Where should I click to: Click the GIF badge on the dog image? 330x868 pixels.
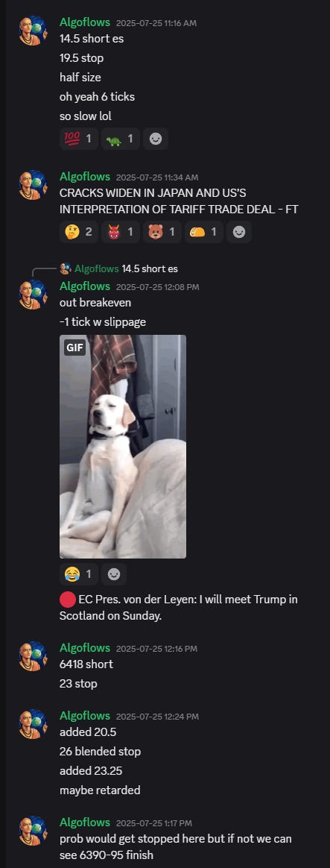pos(74,347)
